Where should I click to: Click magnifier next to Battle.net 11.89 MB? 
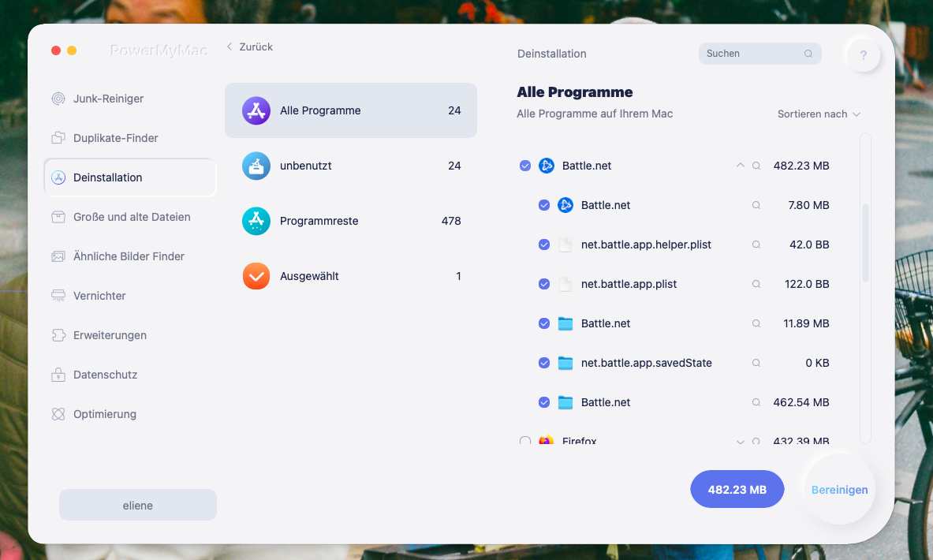(756, 323)
